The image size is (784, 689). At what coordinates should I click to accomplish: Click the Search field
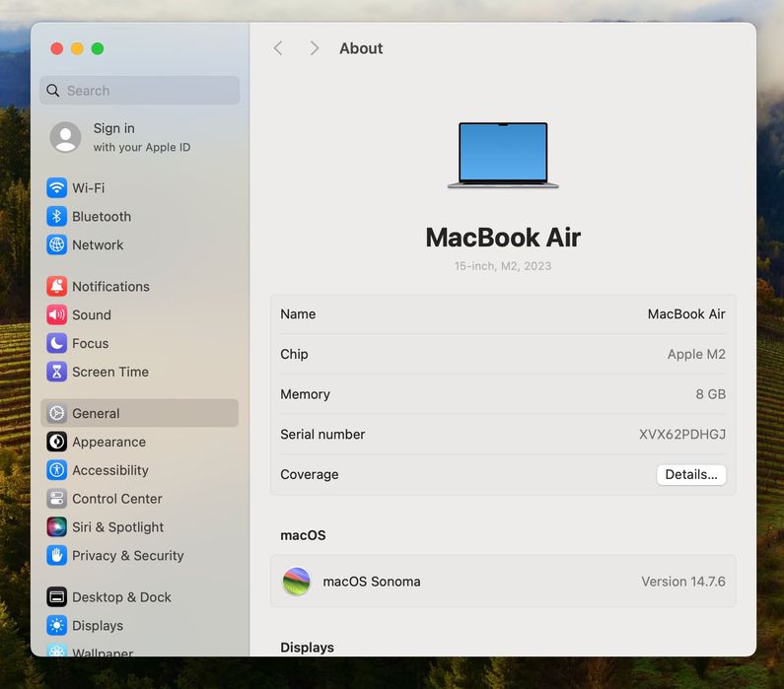(x=139, y=91)
